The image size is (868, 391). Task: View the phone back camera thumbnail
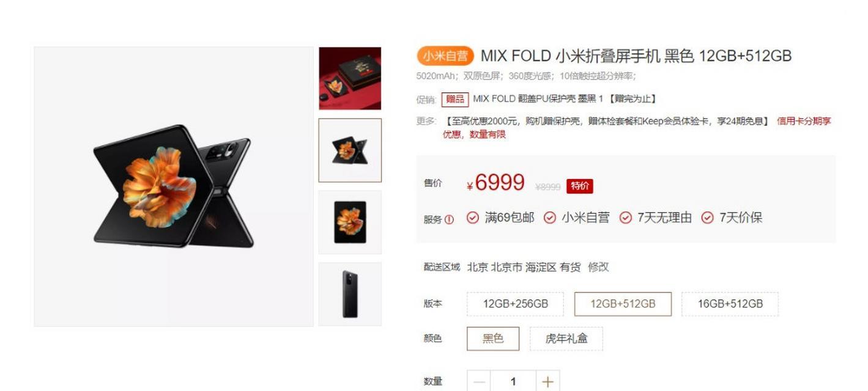point(350,294)
